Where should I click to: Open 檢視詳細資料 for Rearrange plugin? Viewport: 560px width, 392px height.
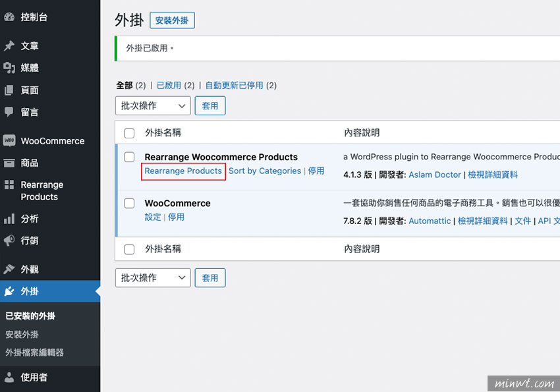[493, 175]
